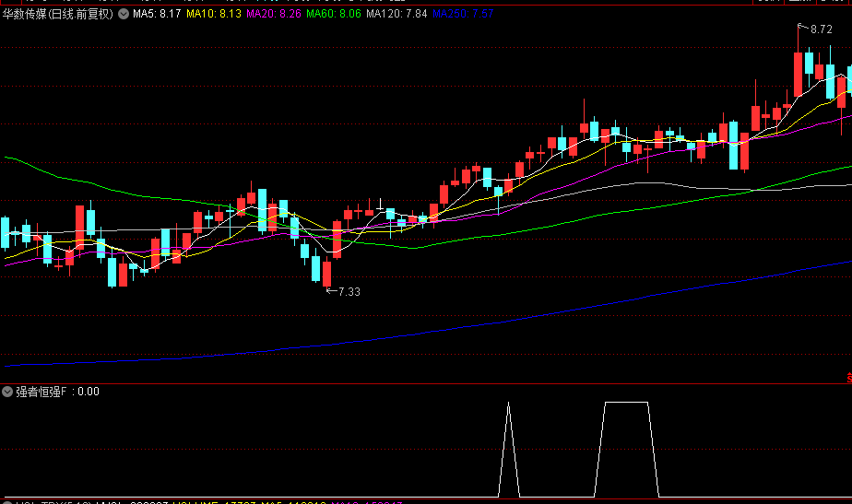852x504 pixels.
Task: Select the yellow MA10: 8.13 label
Action: [x=214, y=14]
